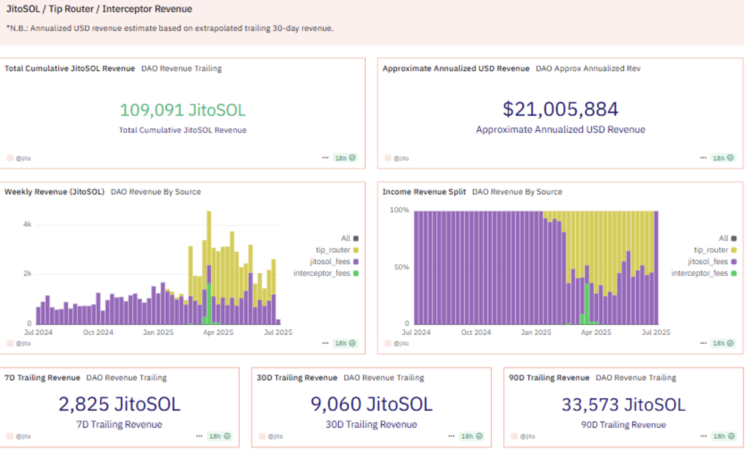This screenshot has height=454, width=750.
Task: Open ellipsis menu on Approximate Annualized USD Revenue card
Action: coord(703,158)
